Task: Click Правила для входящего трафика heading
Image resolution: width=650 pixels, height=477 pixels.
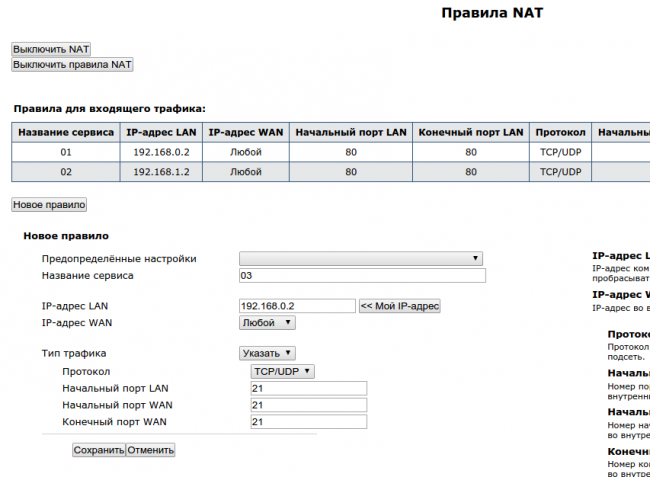Action: (x=109, y=109)
